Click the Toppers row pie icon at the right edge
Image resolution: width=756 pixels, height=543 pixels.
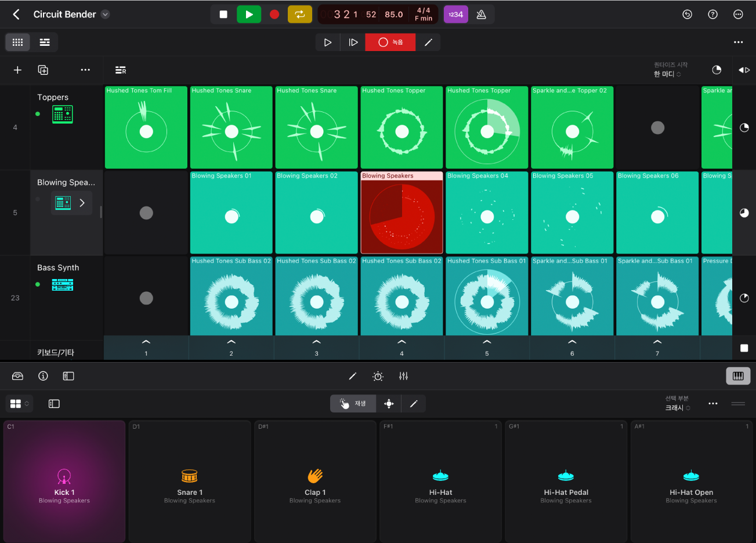pyautogui.click(x=744, y=128)
